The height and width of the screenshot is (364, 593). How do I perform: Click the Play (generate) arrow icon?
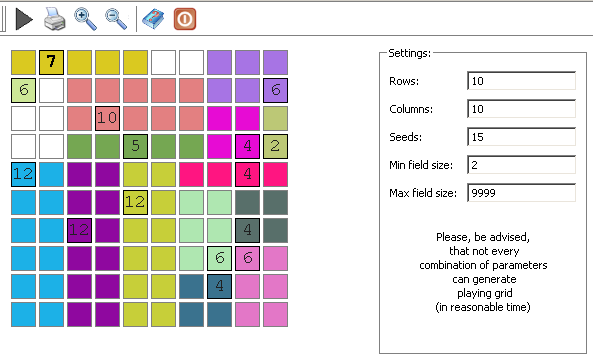[24, 19]
